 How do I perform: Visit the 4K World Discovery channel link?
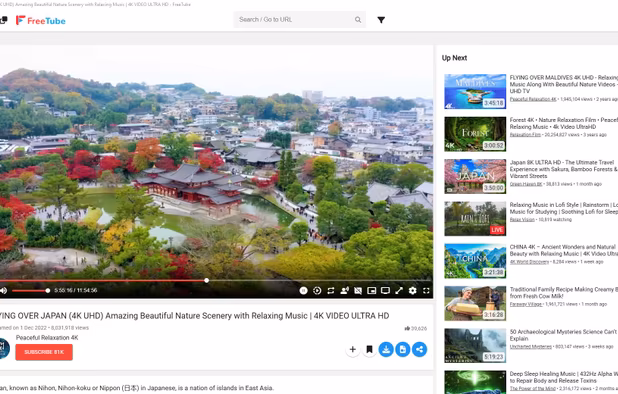(529, 262)
